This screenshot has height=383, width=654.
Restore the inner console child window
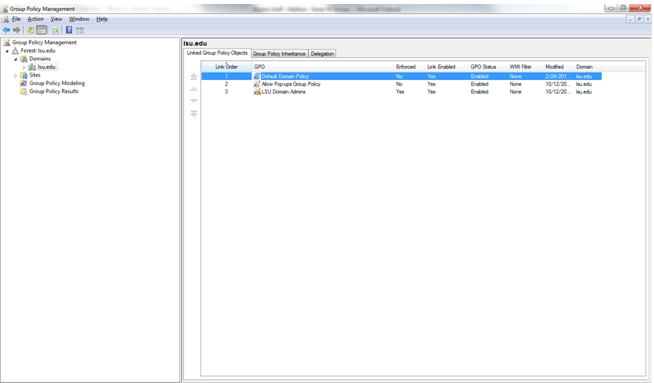[x=639, y=19]
